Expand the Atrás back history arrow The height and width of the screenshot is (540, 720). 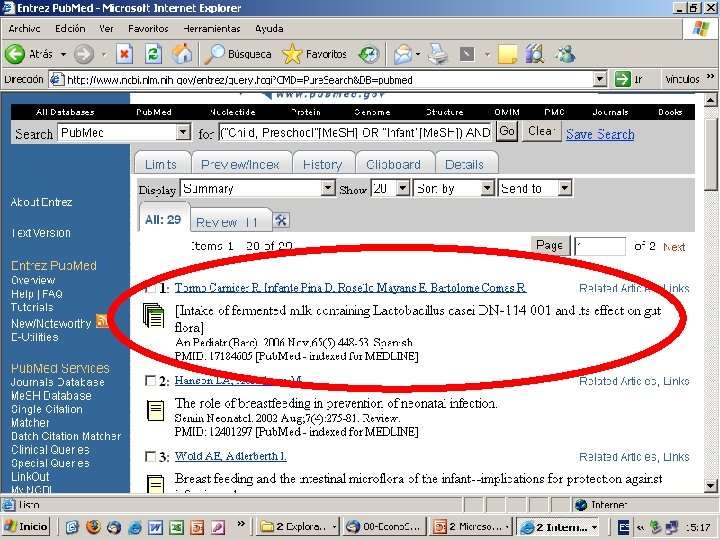pyautogui.click(x=63, y=54)
